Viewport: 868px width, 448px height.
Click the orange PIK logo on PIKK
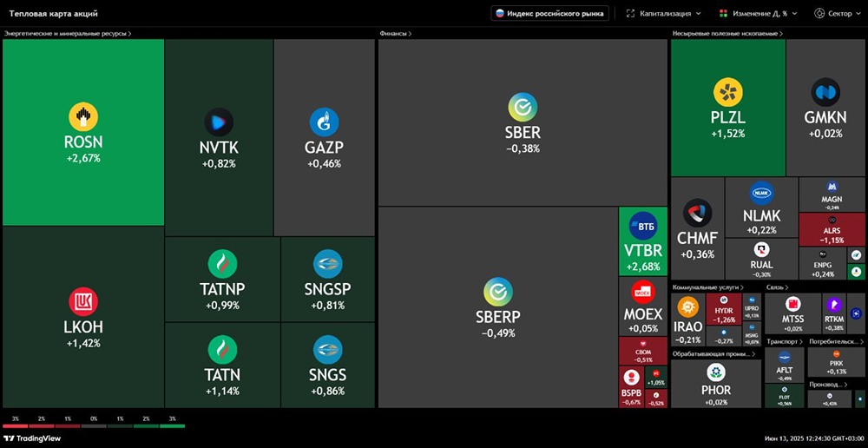pos(837,353)
